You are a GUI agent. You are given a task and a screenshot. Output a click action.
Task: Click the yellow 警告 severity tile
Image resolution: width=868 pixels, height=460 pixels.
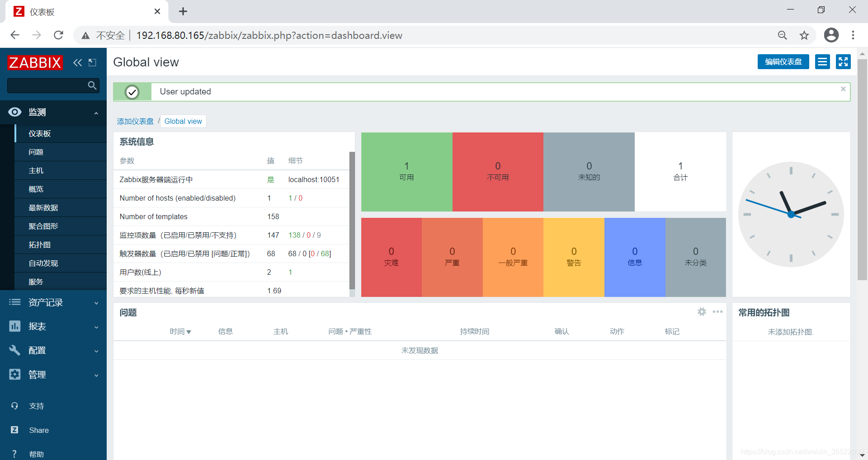pos(574,257)
